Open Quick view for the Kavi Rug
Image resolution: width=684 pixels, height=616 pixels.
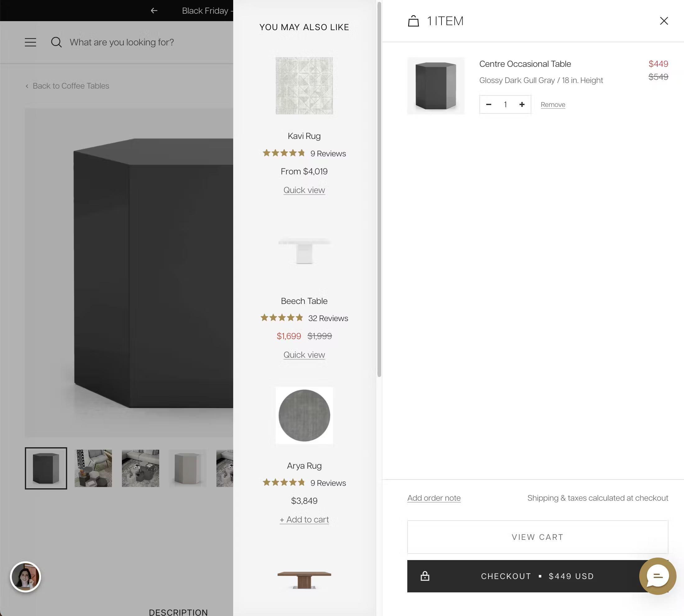pyautogui.click(x=304, y=190)
